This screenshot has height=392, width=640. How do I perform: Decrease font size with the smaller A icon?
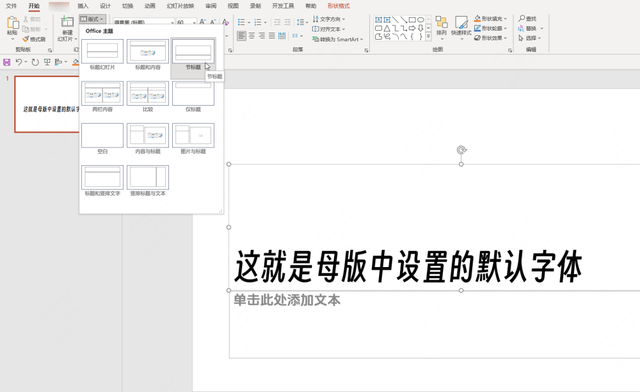point(213,22)
